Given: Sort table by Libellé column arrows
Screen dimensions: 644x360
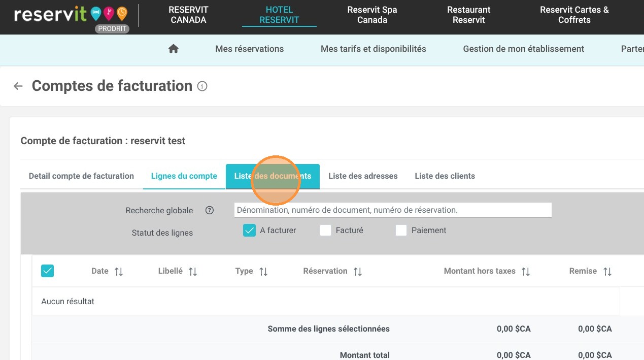Looking at the screenshot, I should pos(193,272).
